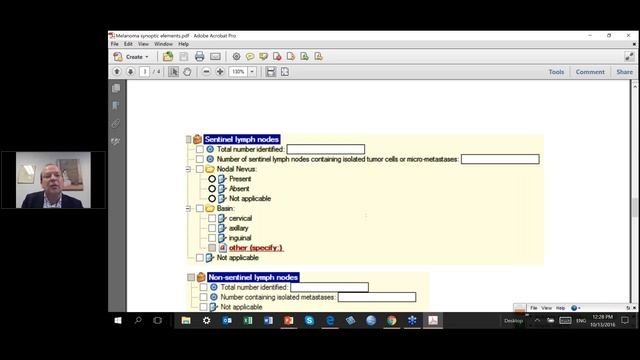
Task: Open Excel from the taskbar
Action: pos(248,320)
